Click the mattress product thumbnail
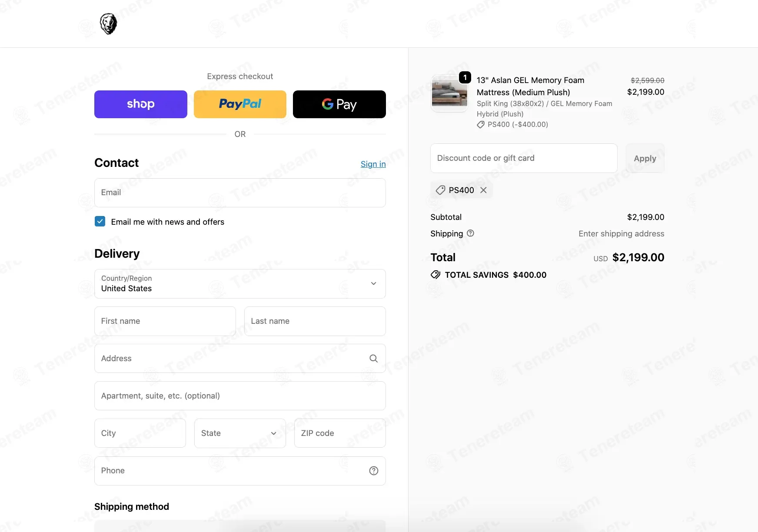Screen dimensions: 758x532 tap(449, 93)
